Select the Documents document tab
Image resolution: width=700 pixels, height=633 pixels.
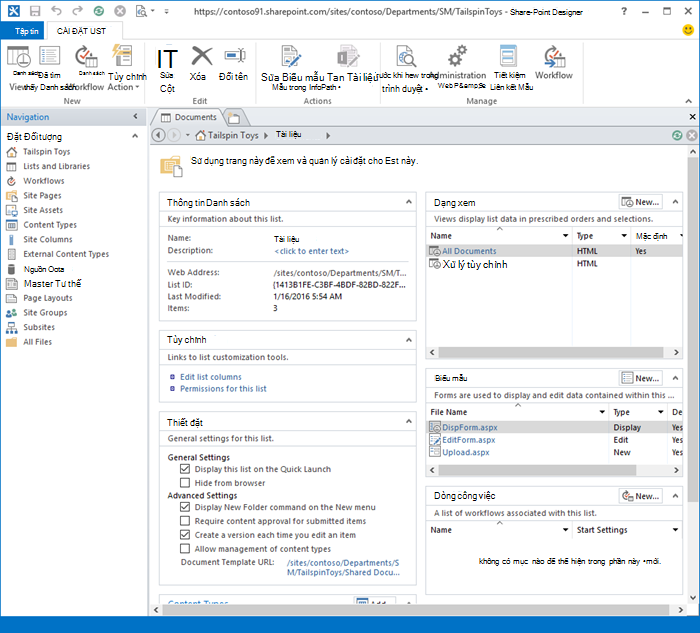click(x=188, y=117)
